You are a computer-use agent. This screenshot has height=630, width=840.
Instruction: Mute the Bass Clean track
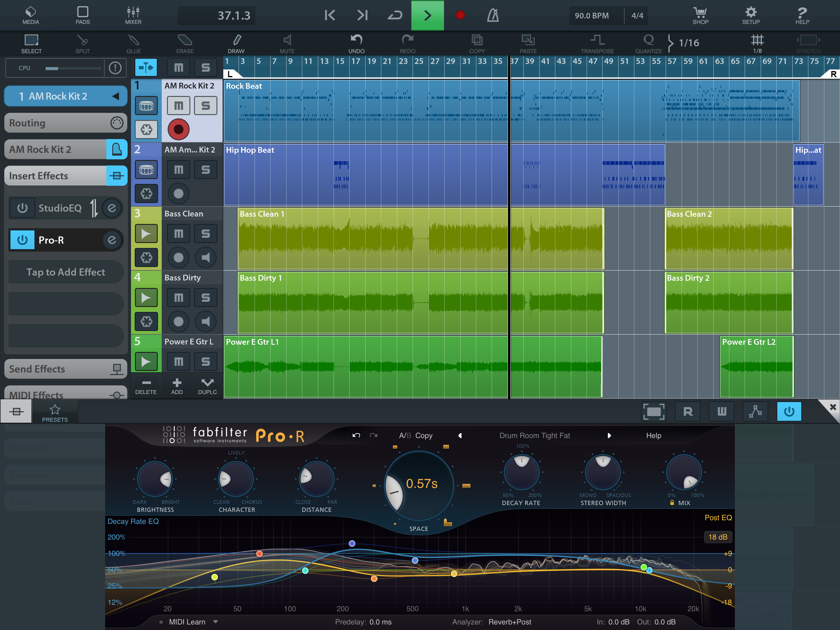coord(178,233)
